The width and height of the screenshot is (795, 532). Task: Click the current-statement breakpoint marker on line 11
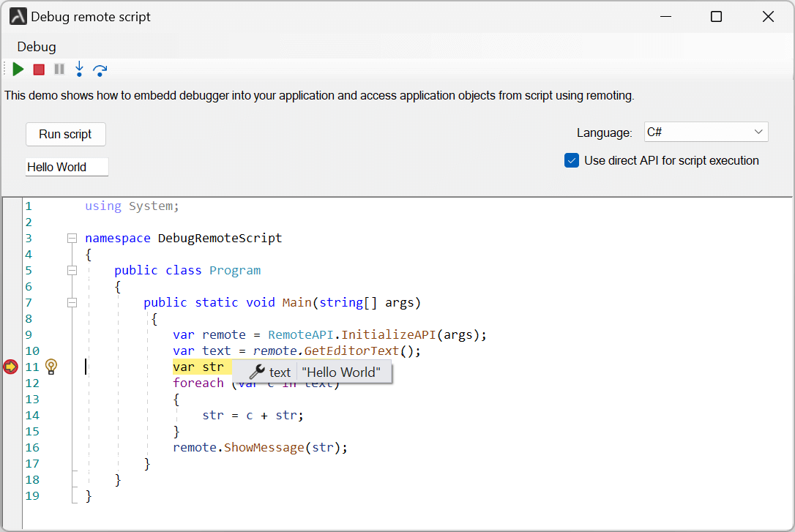11,367
